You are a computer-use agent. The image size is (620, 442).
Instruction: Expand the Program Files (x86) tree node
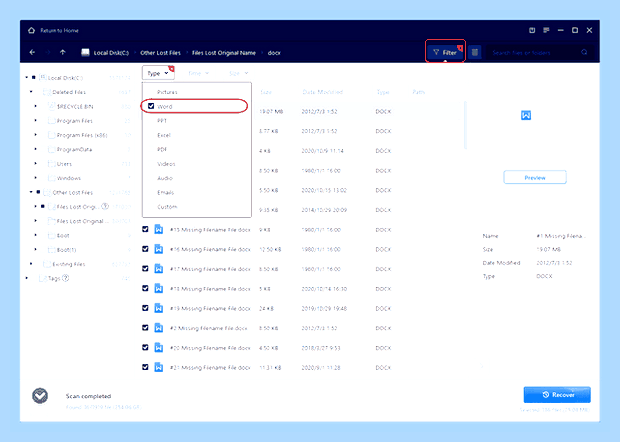pos(36,135)
